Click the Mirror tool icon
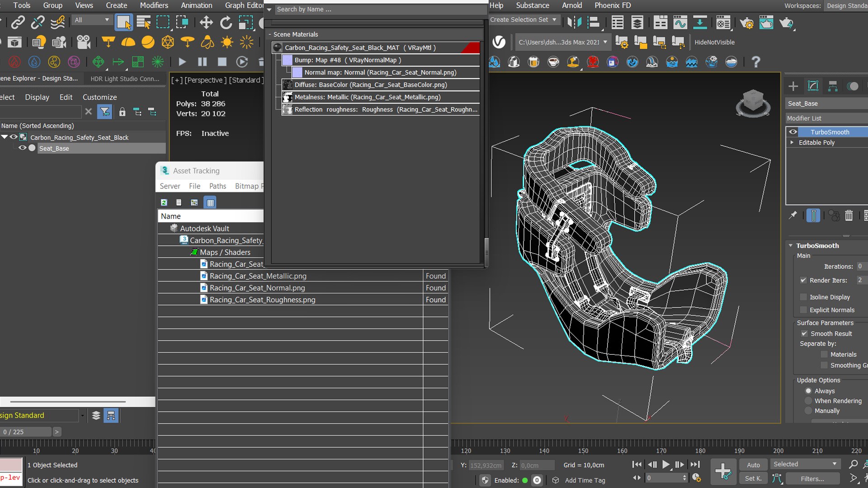Image resolution: width=868 pixels, height=488 pixels. pyautogui.click(x=574, y=22)
